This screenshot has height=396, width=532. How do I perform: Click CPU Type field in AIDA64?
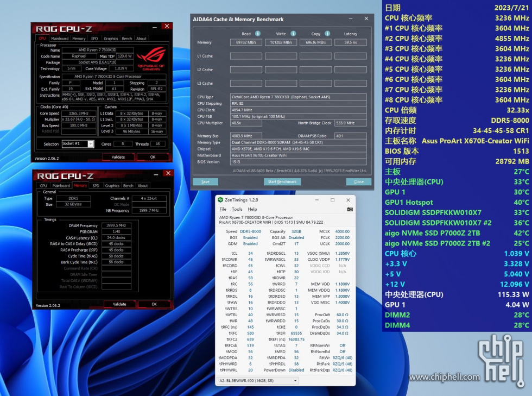(x=298, y=97)
